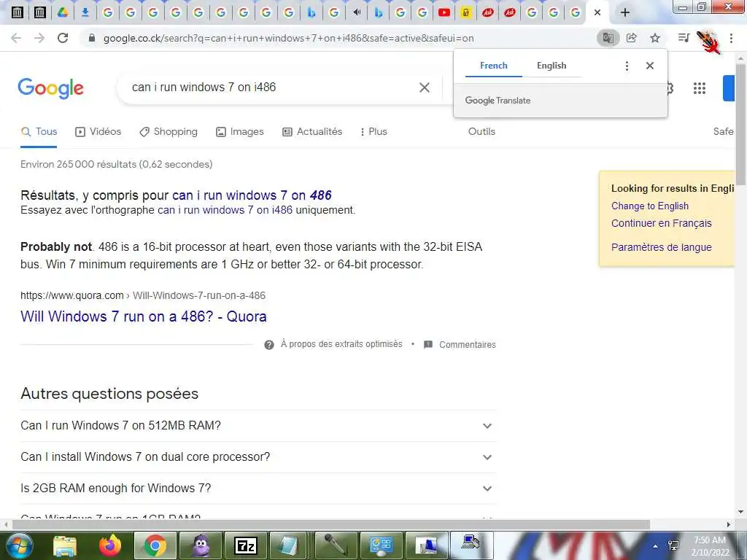747x560 pixels.
Task: Open Paramètres de langue
Action: click(x=661, y=247)
